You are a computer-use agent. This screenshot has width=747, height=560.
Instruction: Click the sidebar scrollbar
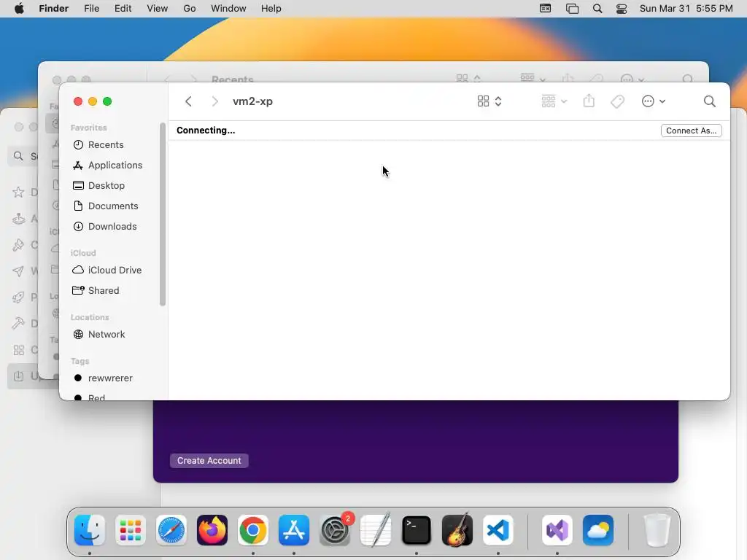coord(163,214)
